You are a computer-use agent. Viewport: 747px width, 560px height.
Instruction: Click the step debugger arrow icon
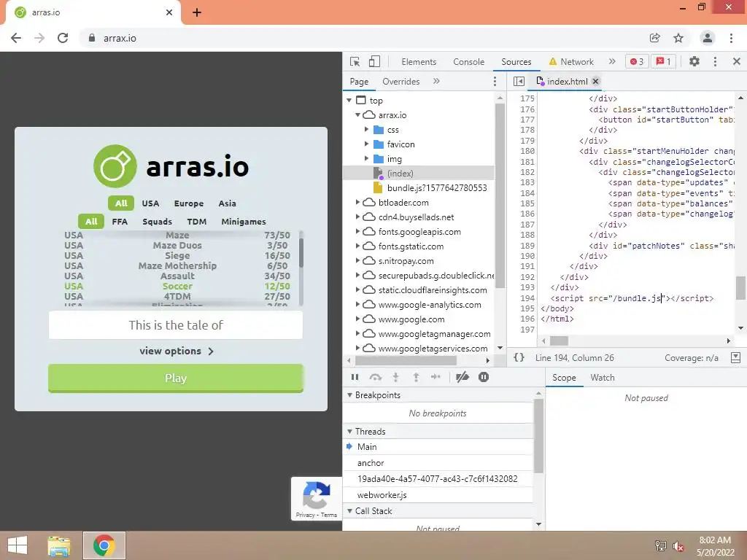436,377
